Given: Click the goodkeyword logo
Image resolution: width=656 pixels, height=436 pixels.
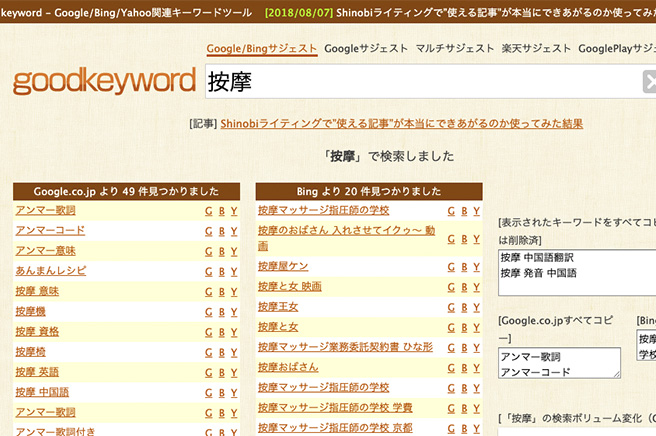Looking at the screenshot, I should (x=104, y=81).
